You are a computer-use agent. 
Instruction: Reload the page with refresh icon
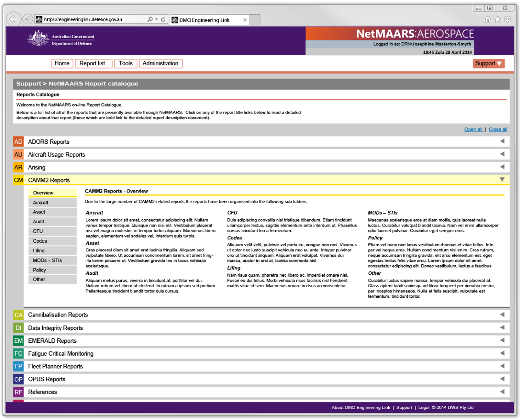[x=163, y=19]
